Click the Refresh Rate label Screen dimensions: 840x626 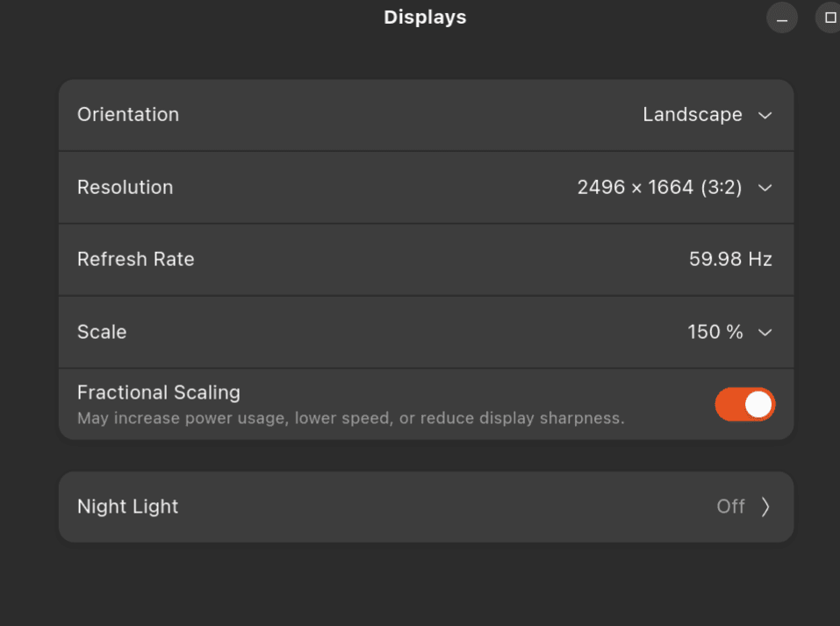pyautogui.click(x=136, y=260)
